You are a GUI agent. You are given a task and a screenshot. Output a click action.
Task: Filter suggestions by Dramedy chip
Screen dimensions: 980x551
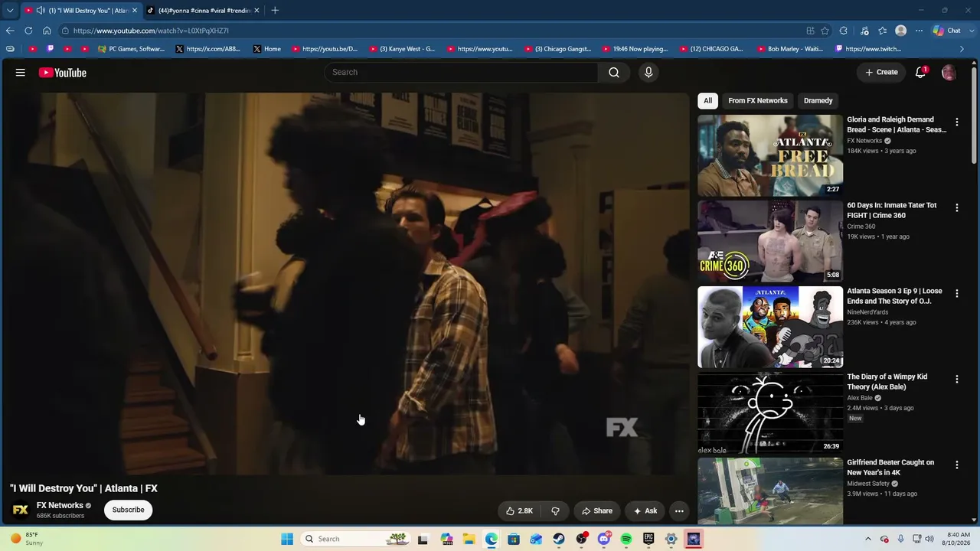point(818,100)
